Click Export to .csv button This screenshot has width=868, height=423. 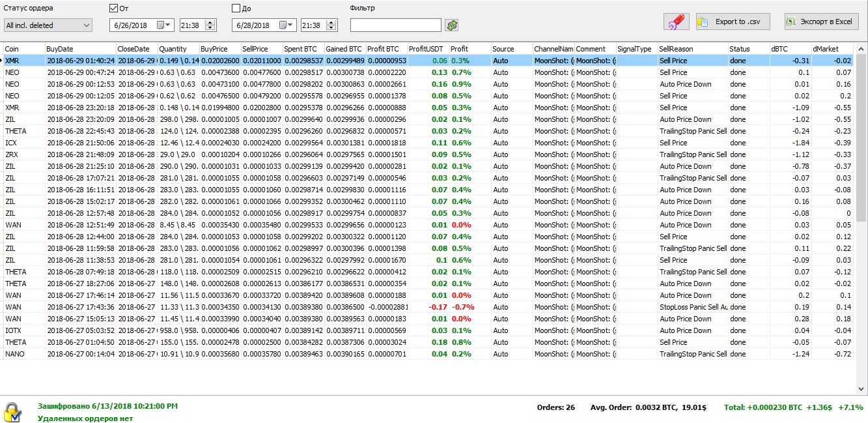click(733, 22)
